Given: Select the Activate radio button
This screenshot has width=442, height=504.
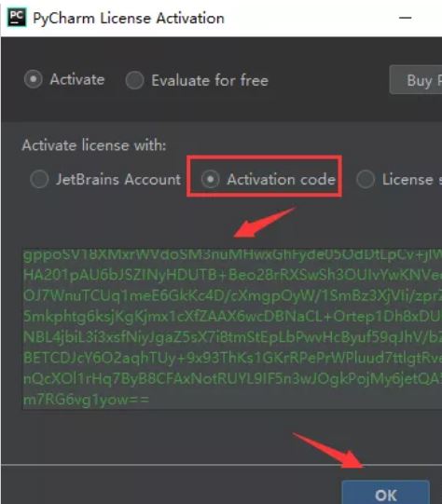Looking at the screenshot, I should 34,79.
